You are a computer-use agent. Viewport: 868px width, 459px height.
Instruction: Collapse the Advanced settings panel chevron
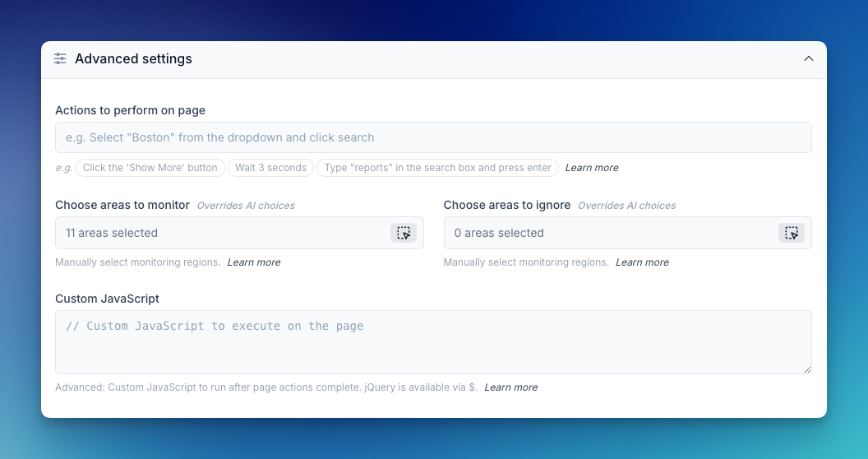808,58
